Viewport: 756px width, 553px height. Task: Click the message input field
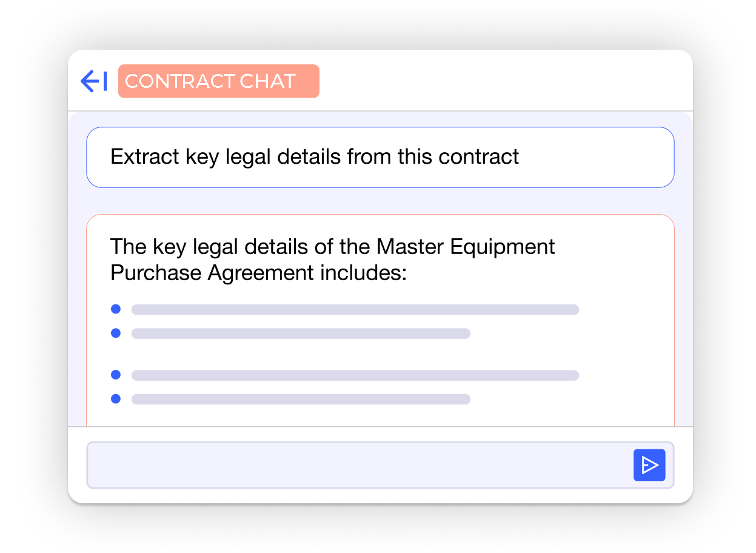pos(358,465)
